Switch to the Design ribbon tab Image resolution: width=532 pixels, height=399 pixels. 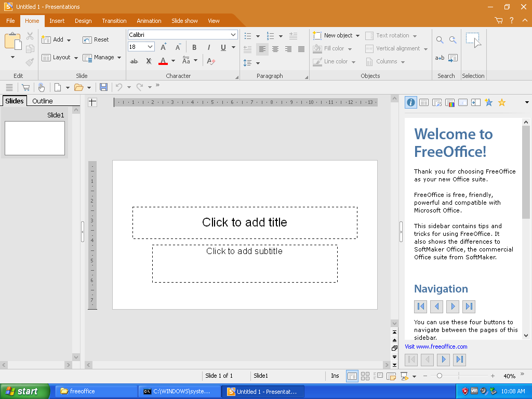83,21
